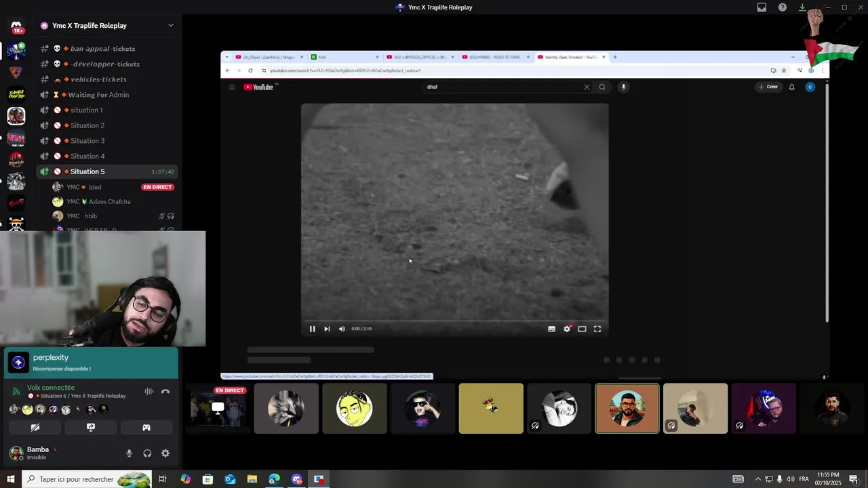
Task: Select the highlighted bearded avatar tile
Action: click(x=627, y=409)
